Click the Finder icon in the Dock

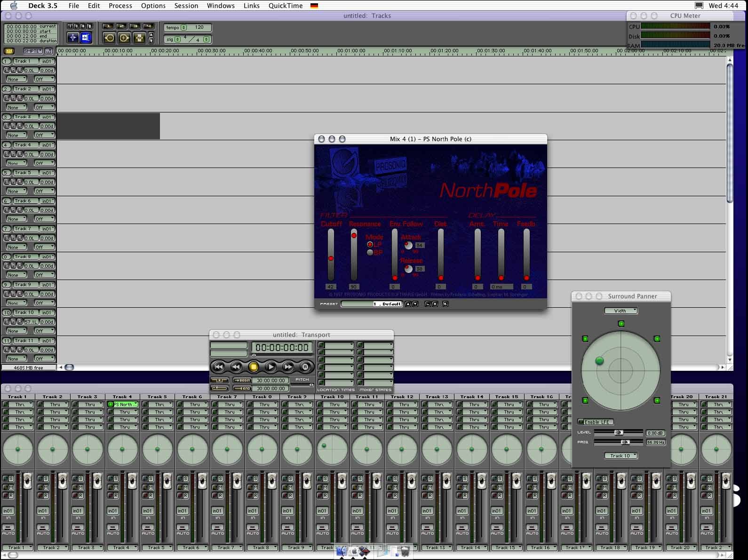(342, 551)
